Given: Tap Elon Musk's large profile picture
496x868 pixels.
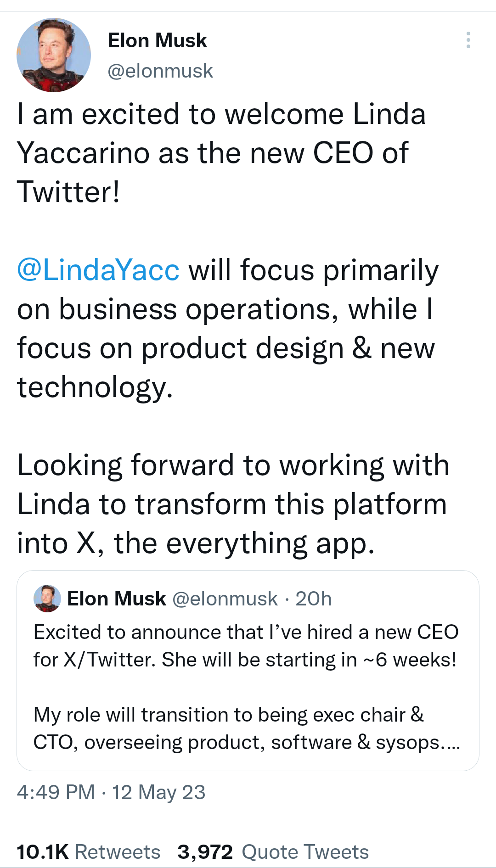Looking at the screenshot, I should 54,55.
